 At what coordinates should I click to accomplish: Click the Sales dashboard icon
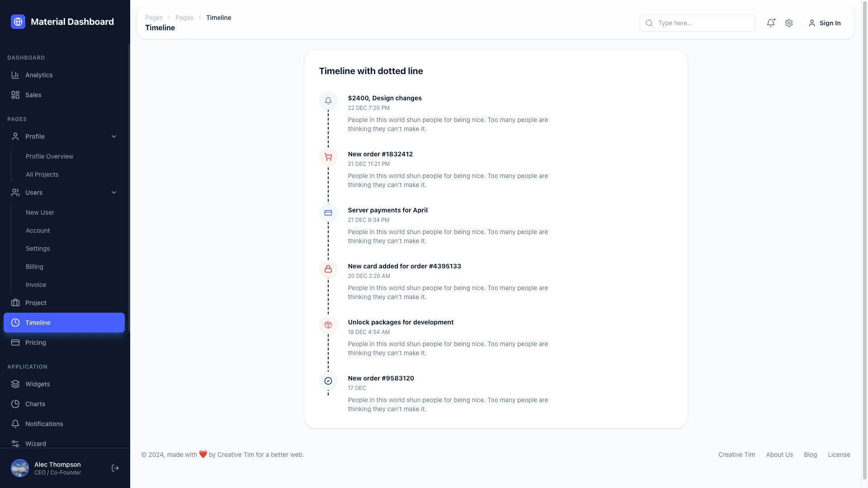(15, 95)
